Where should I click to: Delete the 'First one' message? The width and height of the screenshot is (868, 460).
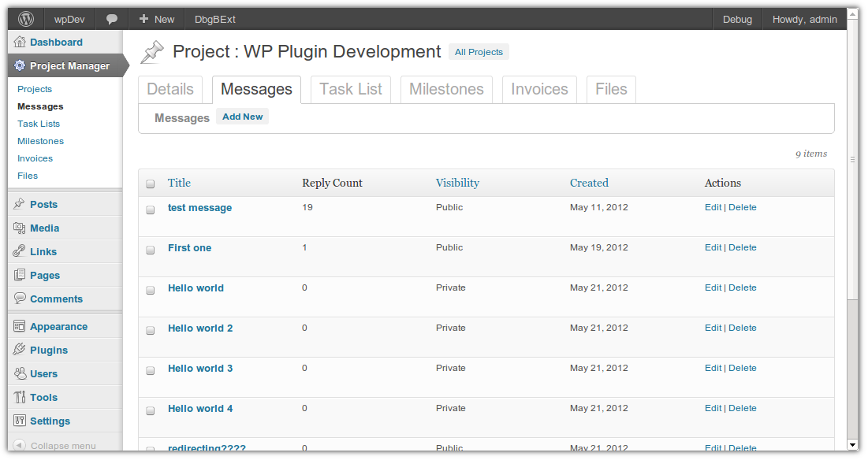(742, 247)
